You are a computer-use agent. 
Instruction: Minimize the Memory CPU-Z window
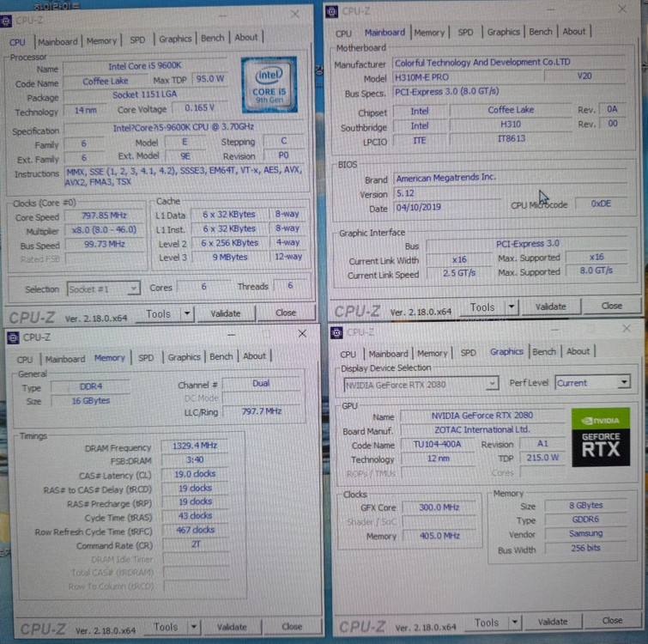(x=231, y=335)
